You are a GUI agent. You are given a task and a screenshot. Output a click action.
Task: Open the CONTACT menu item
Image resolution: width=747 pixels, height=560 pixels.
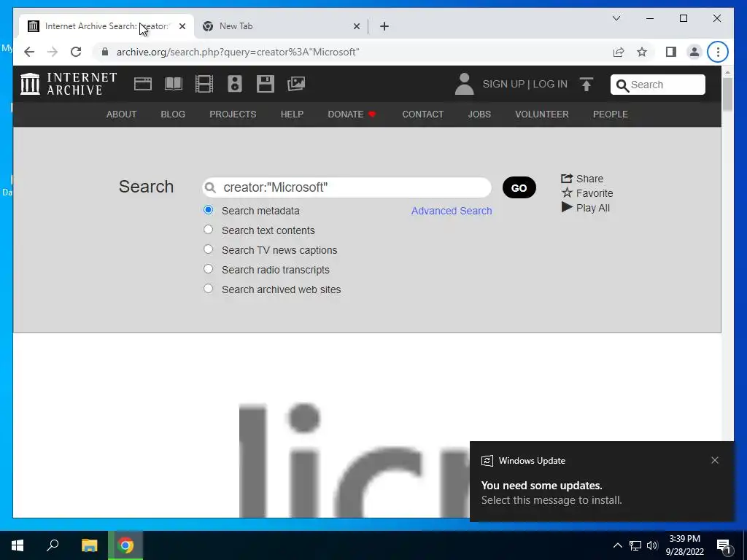coord(422,114)
